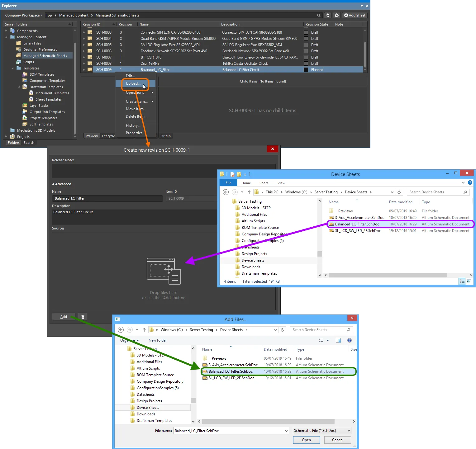Click Planned state swatch for SCH-0009
The image size is (476, 449).
click(x=306, y=70)
